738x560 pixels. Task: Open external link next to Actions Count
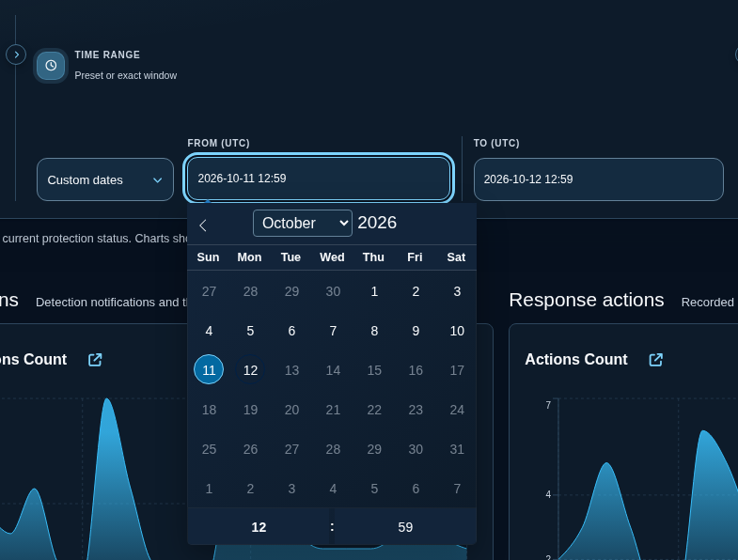pos(655,360)
